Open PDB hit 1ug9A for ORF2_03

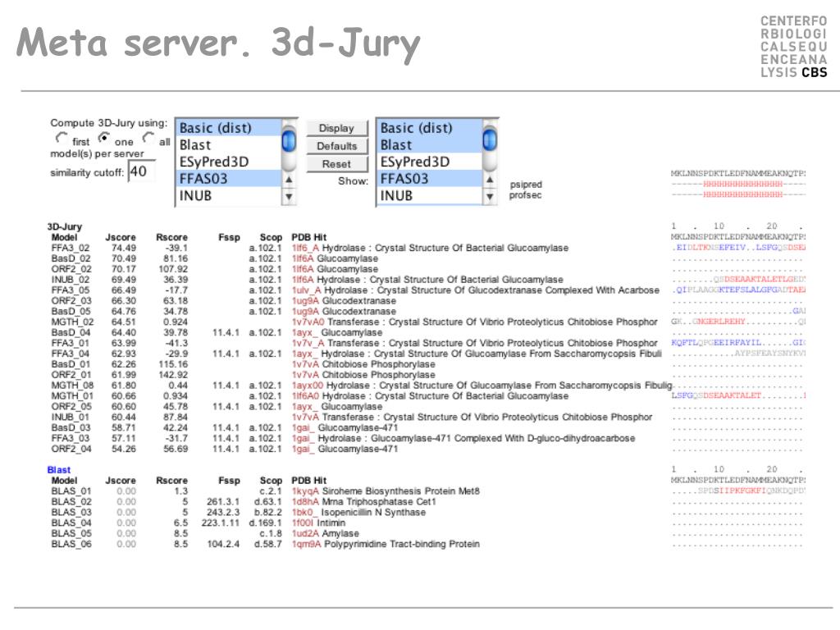click(x=305, y=301)
